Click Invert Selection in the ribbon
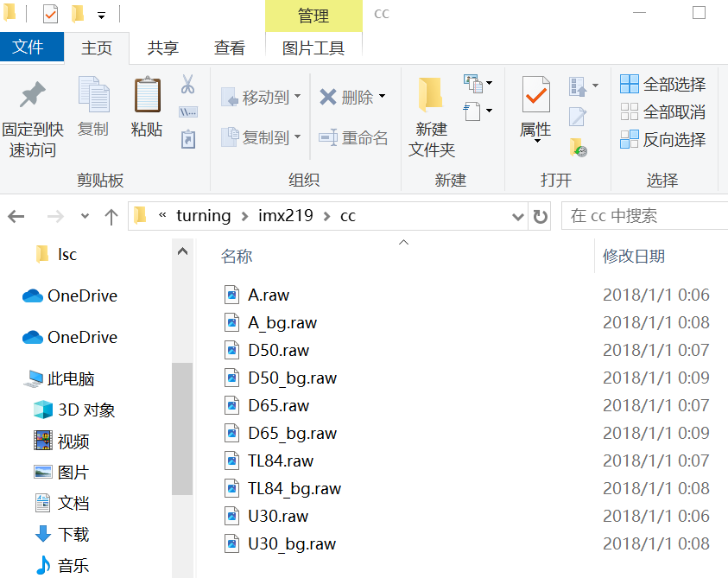 [663, 139]
